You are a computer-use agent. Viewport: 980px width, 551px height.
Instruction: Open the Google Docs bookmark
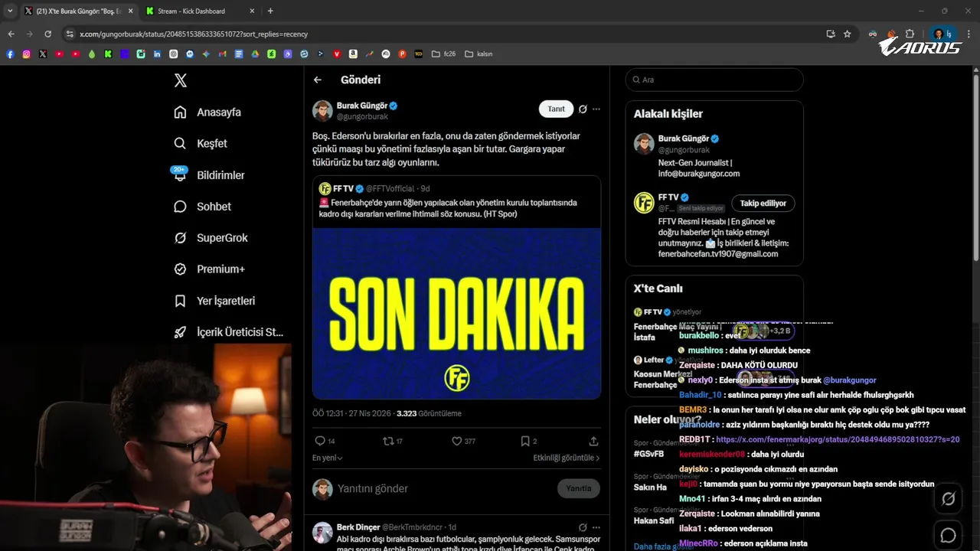coord(239,54)
